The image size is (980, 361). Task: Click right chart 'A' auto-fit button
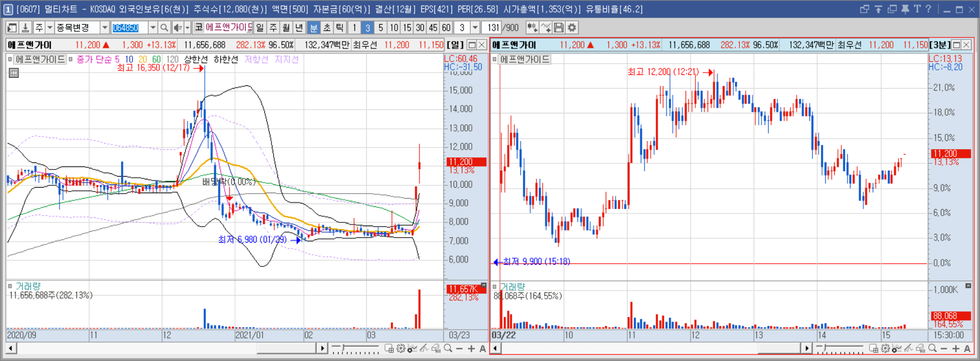tap(967, 348)
